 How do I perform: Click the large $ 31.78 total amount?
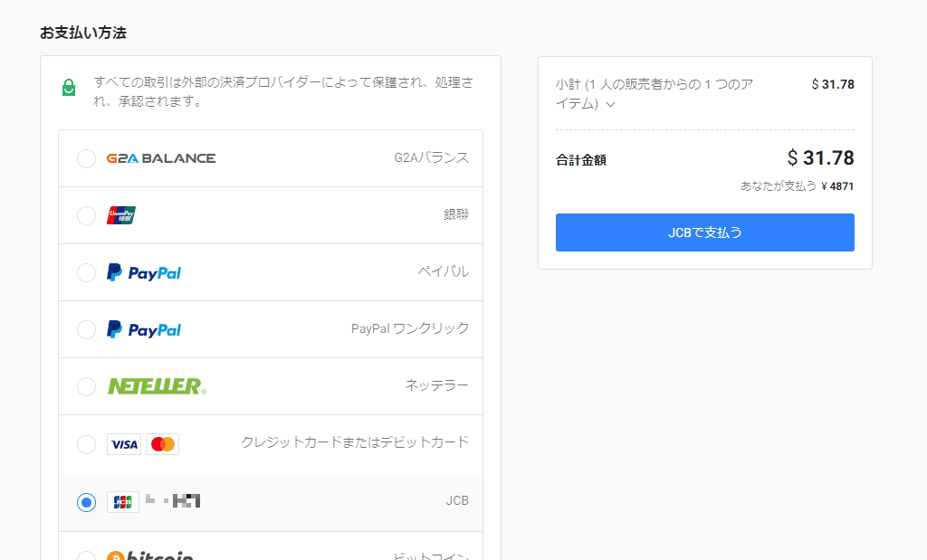(x=820, y=157)
